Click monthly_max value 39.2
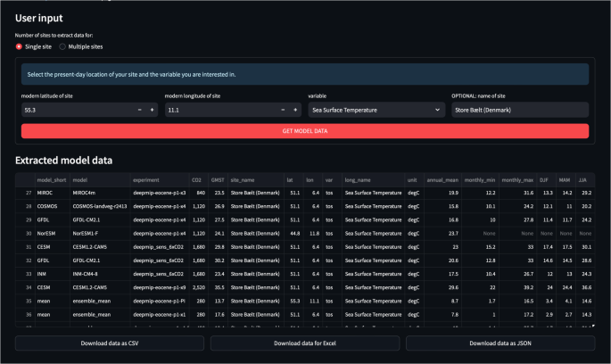The height and width of the screenshot is (364, 611). pyautogui.click(x=517, y=287)
